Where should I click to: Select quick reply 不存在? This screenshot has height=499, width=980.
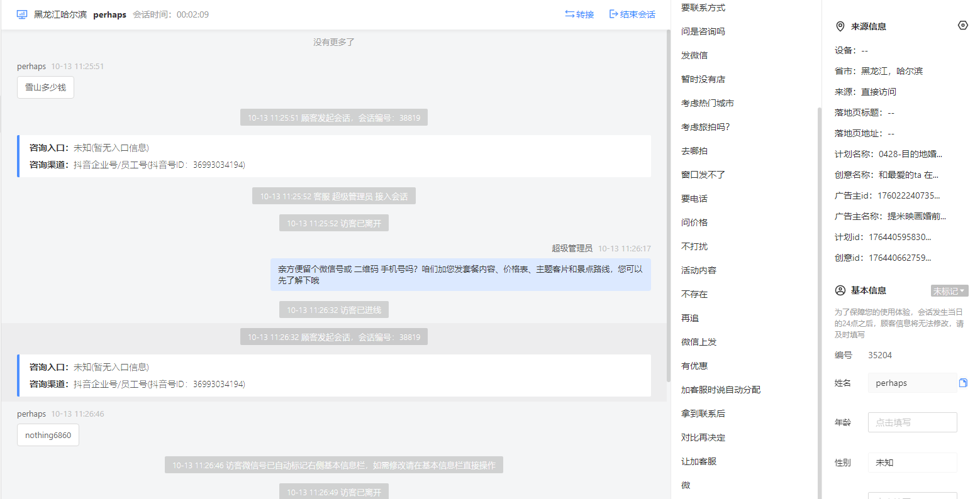tap(694, 294)
